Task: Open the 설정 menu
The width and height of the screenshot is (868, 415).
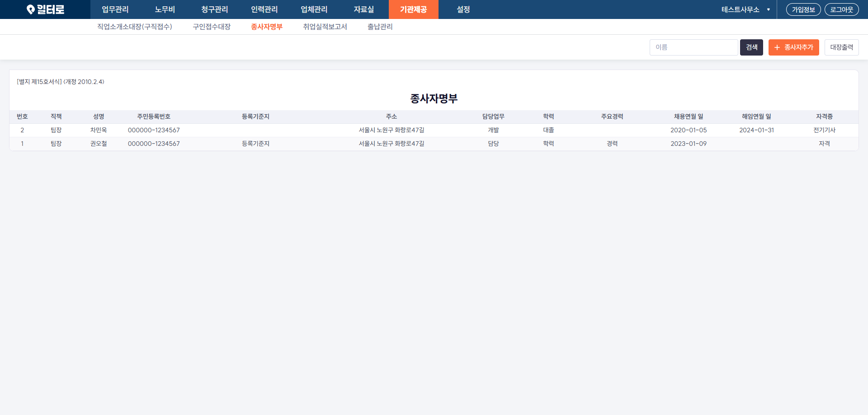Action: (x=463, y=9)
